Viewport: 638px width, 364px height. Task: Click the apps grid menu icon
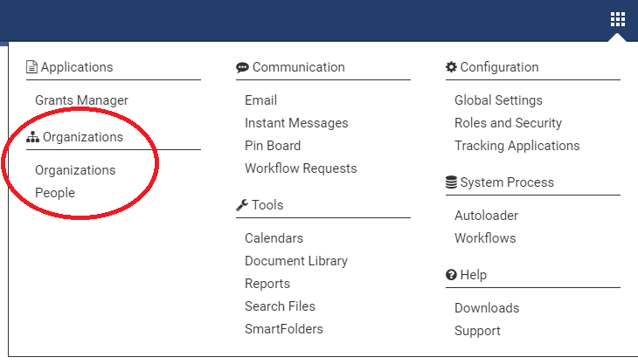pyautogui.click(x=618, y=19)
